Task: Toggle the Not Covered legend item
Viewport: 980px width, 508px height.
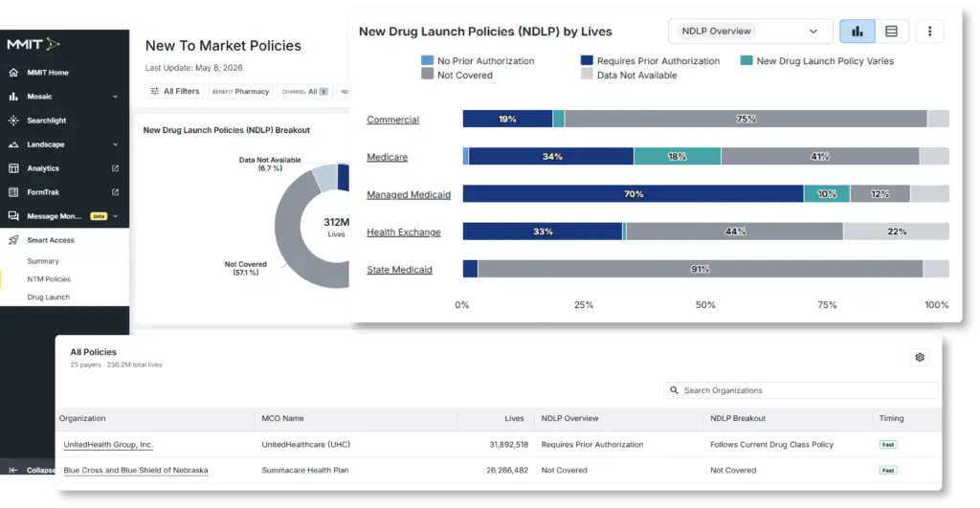Action: click(457, 75)
